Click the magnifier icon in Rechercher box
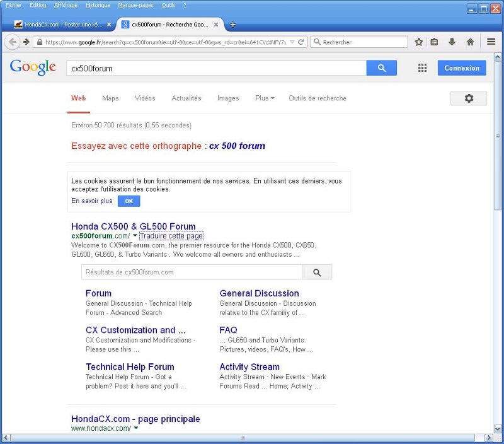504x444 pixels. tap(317, 42)
